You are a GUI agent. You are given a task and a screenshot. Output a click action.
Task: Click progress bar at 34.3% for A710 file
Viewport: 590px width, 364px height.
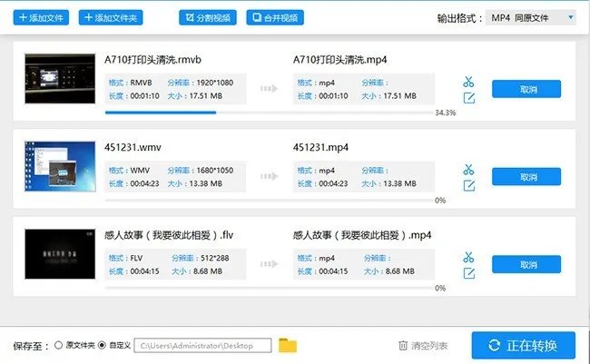pyautogui.click(x=269, y=113)
